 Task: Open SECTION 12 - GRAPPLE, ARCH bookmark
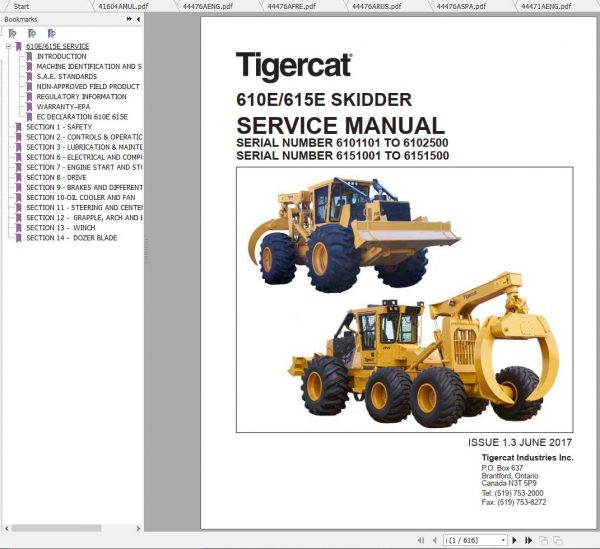(84, 218)
